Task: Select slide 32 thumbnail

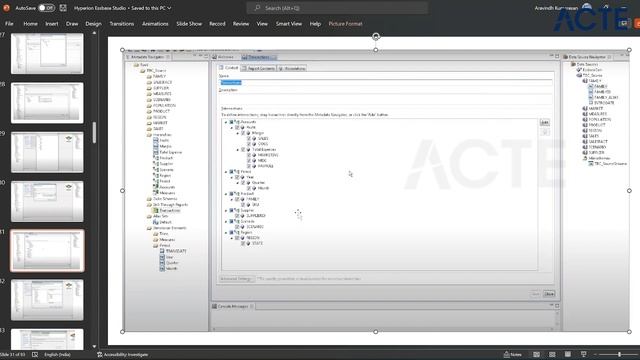Action: click(47, 300)
